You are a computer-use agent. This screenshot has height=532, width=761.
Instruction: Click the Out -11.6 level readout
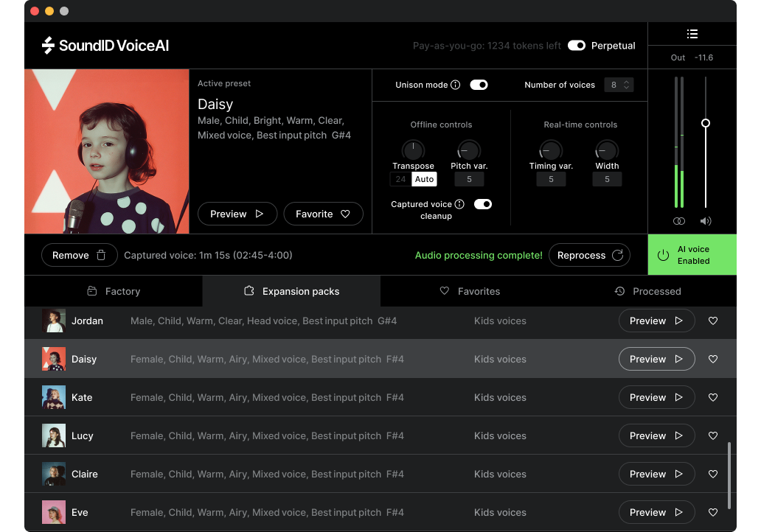[x=692, y=57]
